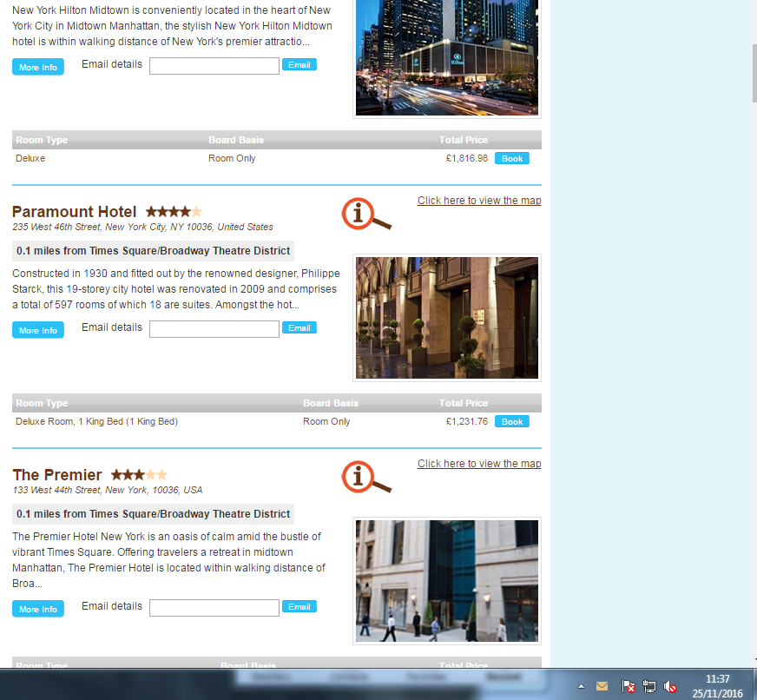Image resolution: width=757 pixels, height=700 pixels.
Task: Click the info magnifier icon for Paramount Hotel
Action: click(366, 214)
